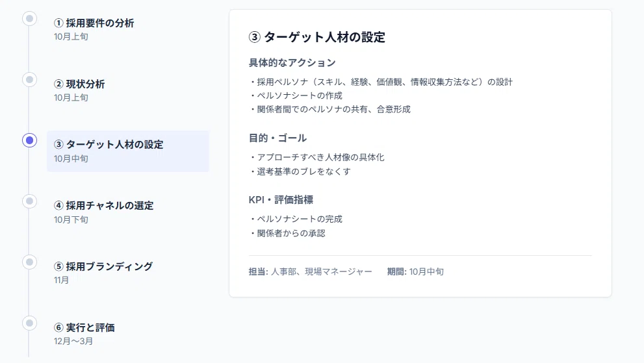Click the timeline dot for step ⑤ 採用ブランディング
Image resolution: width=644 pixels, height=363 pixels.
30,262
